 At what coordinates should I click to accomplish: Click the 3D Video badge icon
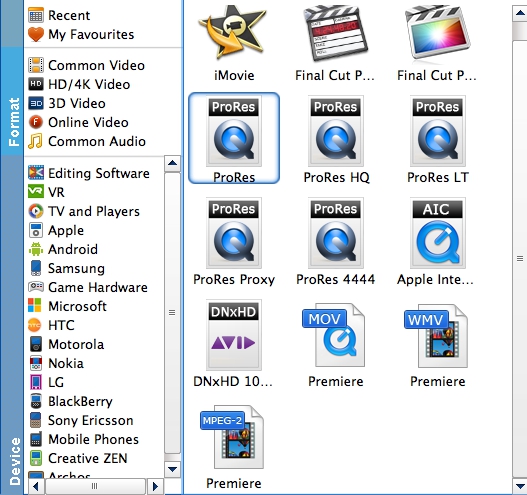click(x=36, y=103)
